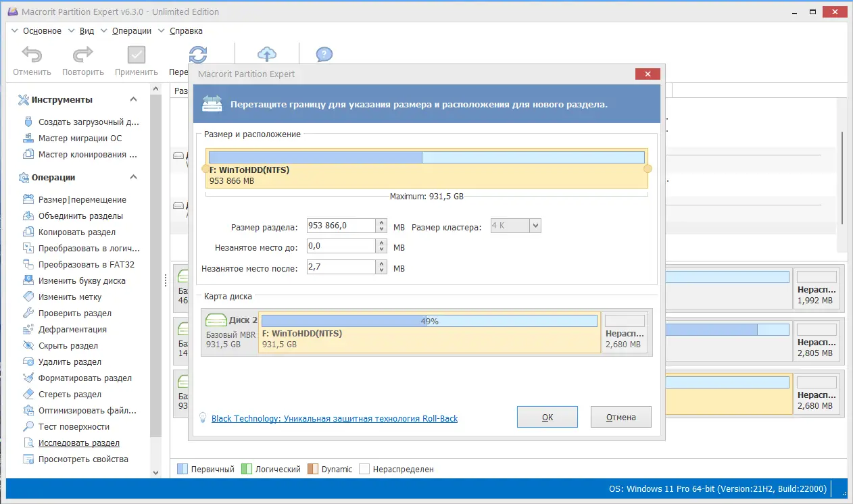This screenshot has width=853, height=504.
Task: Open the Справка menu
Action: tap(186, 31)
